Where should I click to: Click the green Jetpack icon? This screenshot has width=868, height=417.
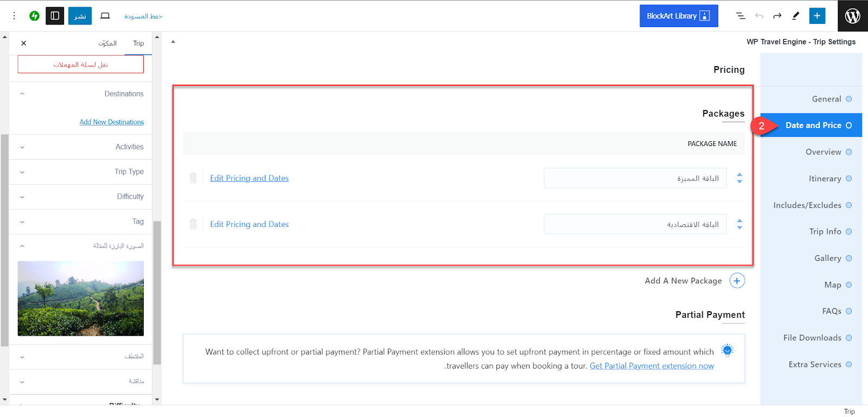click(34, 16)
